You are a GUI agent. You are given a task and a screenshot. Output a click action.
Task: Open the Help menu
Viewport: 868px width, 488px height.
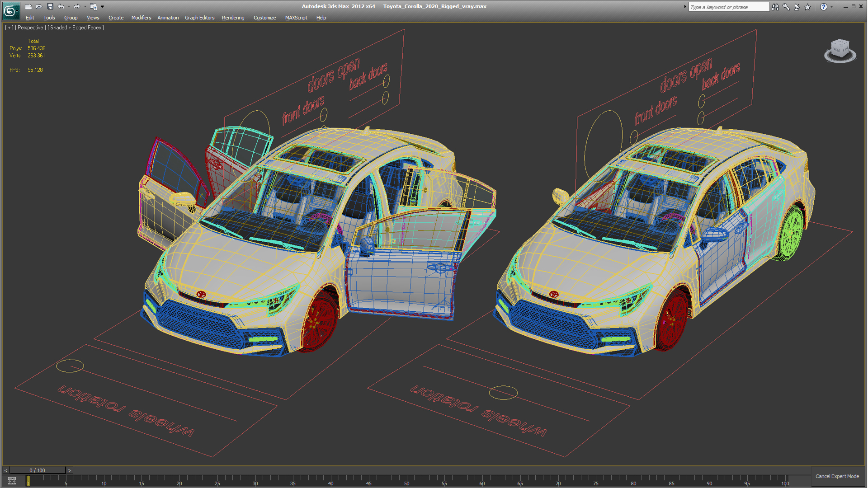pos(321,18)
